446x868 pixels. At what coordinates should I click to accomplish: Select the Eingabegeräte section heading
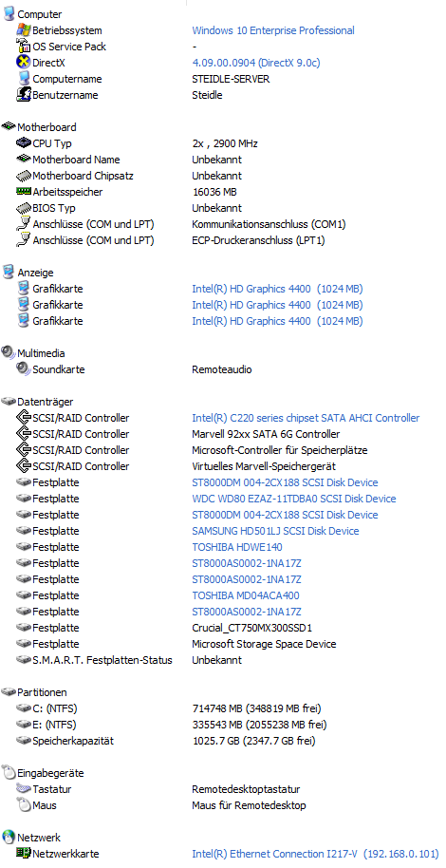(50, 773)
